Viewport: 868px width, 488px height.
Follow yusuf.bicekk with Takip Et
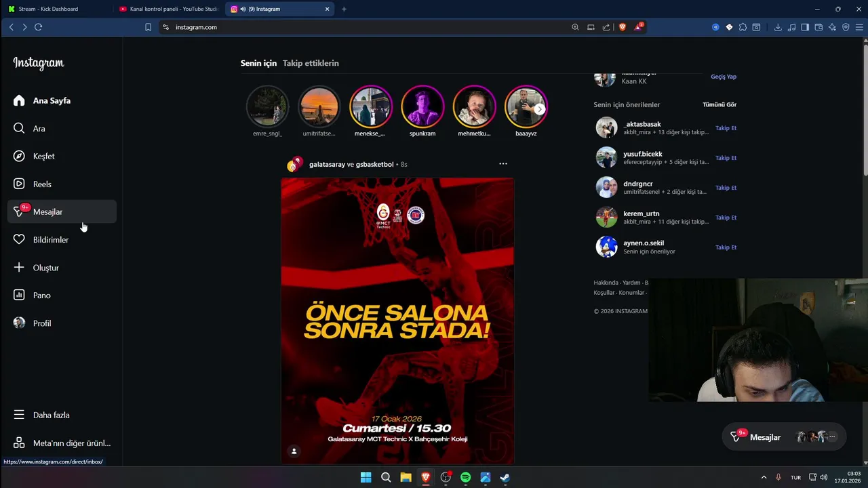726,158
